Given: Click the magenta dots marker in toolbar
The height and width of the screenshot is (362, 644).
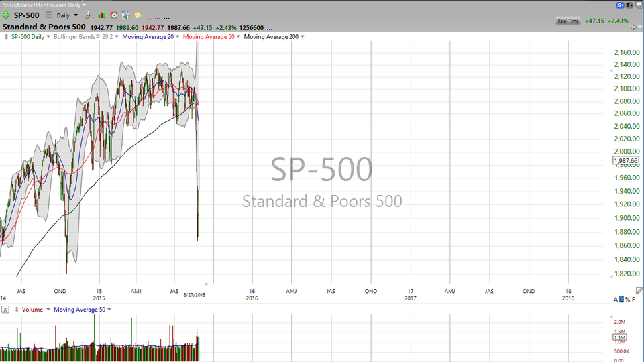Looking at the screenshot, I should click(x=157, y=18).
